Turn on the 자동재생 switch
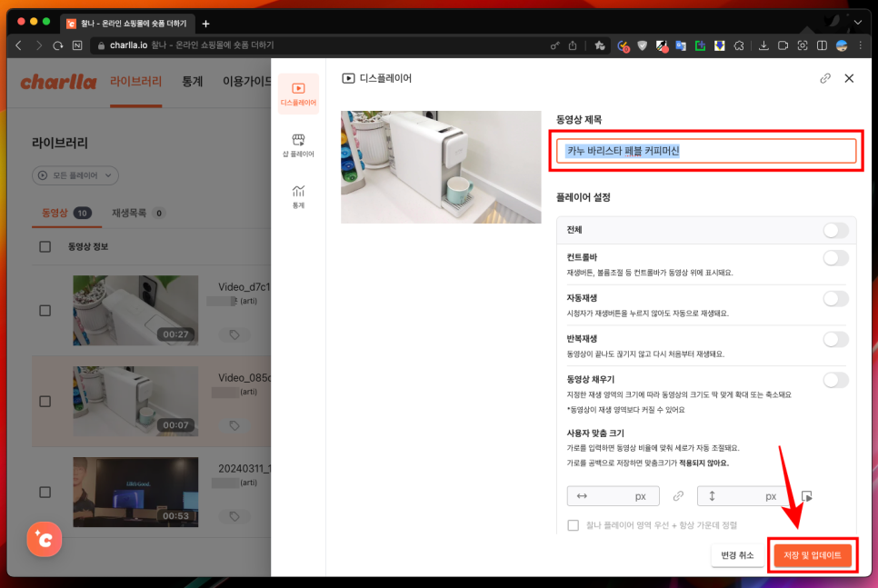This screenshot has width=878, height=588. (x=835, y=298)
